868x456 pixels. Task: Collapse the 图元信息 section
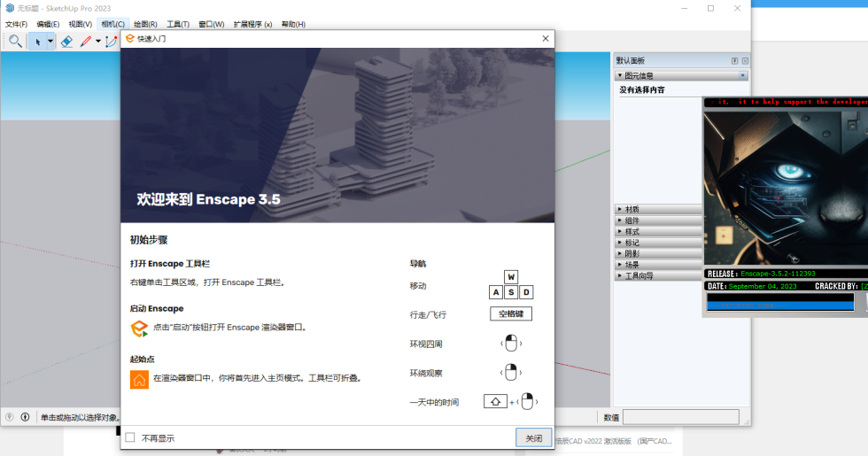point(620,76)
